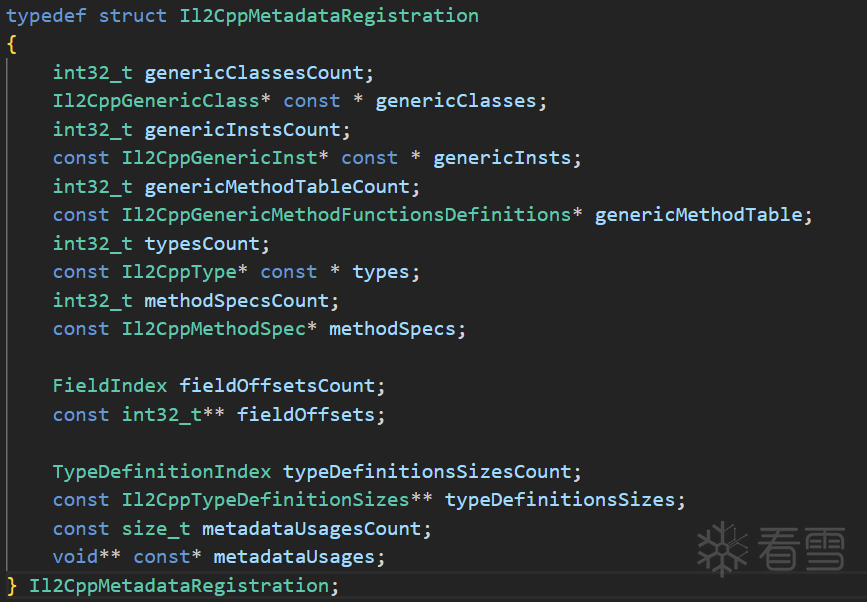Image resolution: width=867 pixels, height=602 pixels.
Task: Click genericMethodTableCount identifier
Action: (x=277, y=187)
